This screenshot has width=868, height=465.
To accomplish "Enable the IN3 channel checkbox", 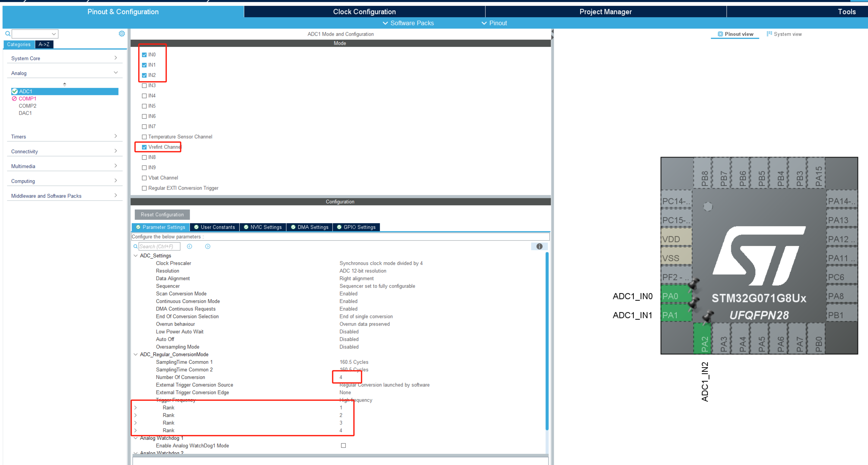I will pos(144,86).
